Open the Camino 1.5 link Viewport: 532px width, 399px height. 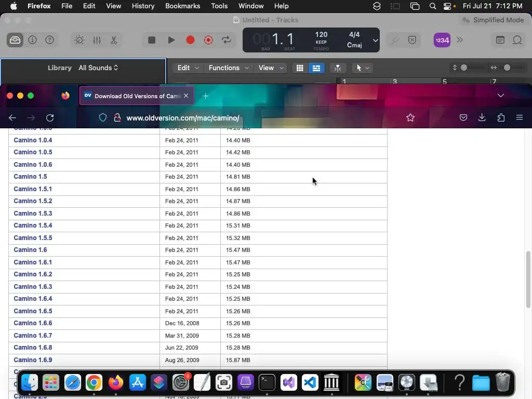30,177
